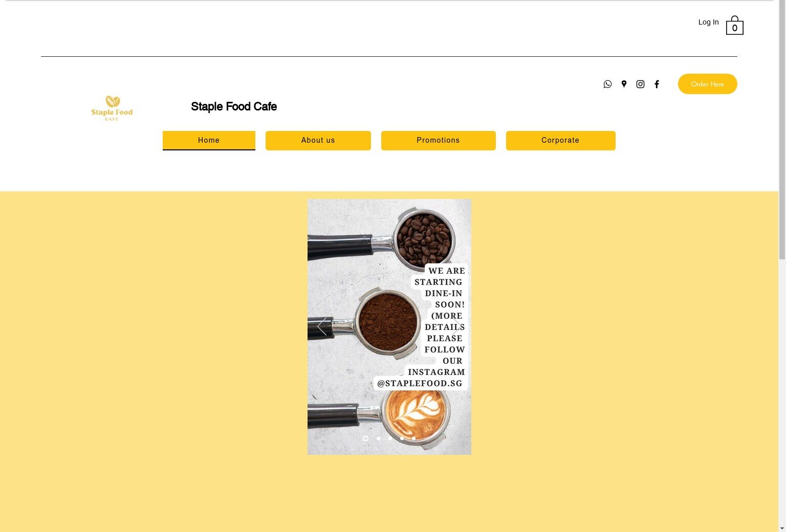Go to previous slide with left arrow
Screen dimensions: 786x532
322,326
